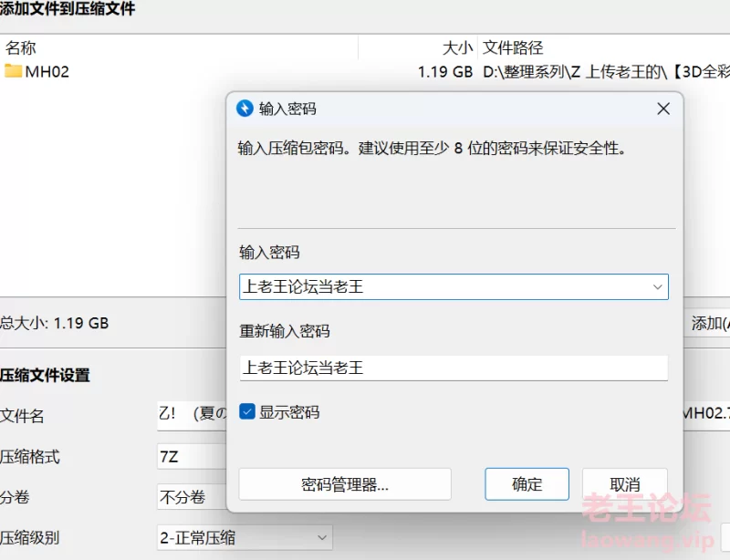The width and height of the screenshot is (730, 560).
Task: Open the 密码管理器... button
Action: click(345, 484)
